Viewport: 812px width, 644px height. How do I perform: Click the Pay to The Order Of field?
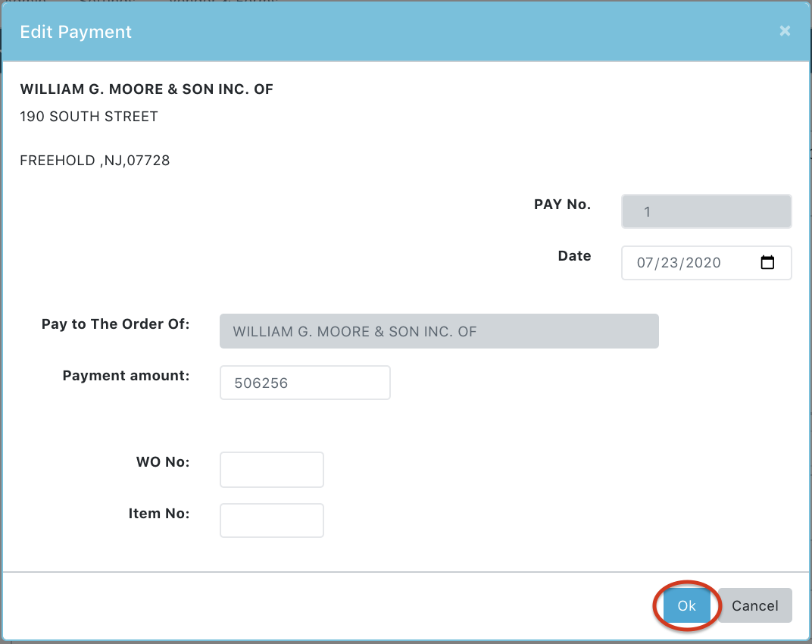point(439,331)
